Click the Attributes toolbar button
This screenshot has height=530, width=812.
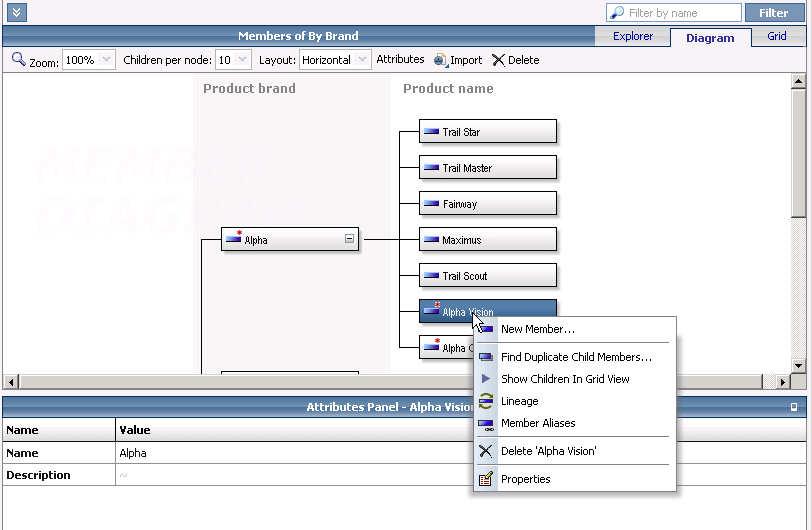pos(400,59)
